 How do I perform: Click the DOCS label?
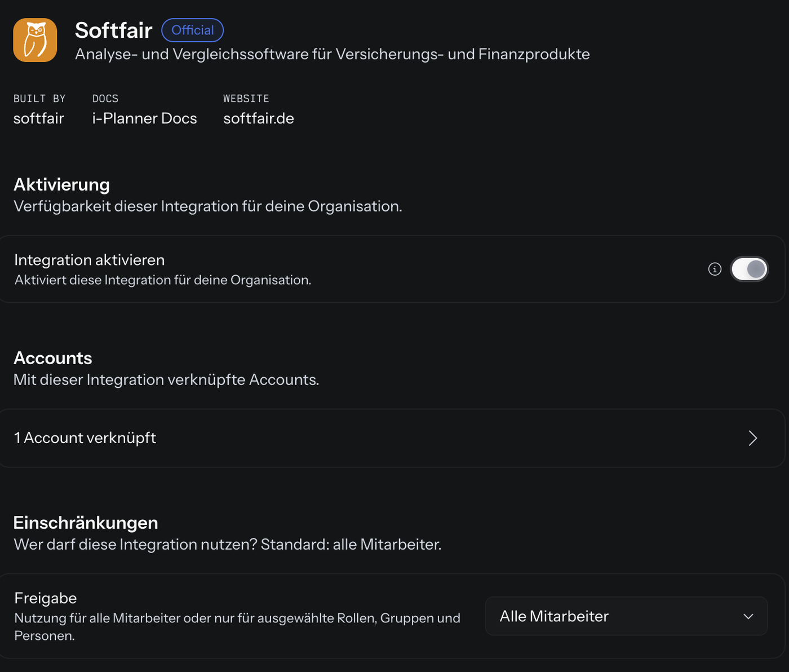click(x=105, y=99)
